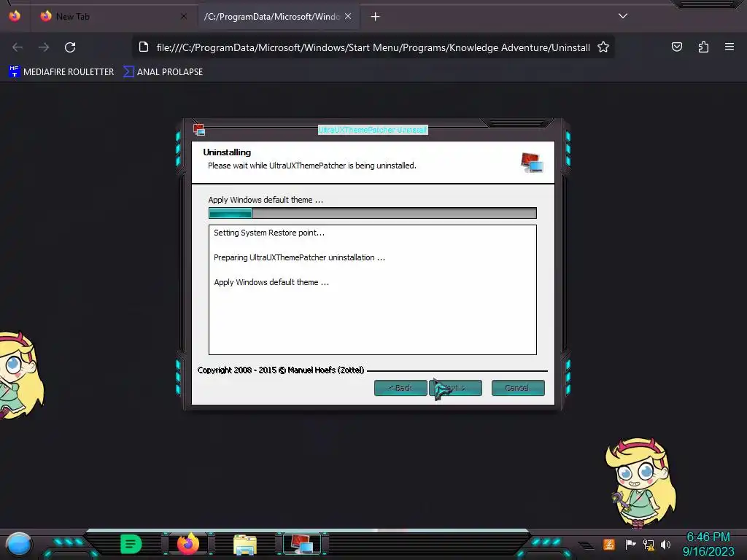Screen dimensions: 747x560
Task: Reload the current page
Action: tap(70, 47)
